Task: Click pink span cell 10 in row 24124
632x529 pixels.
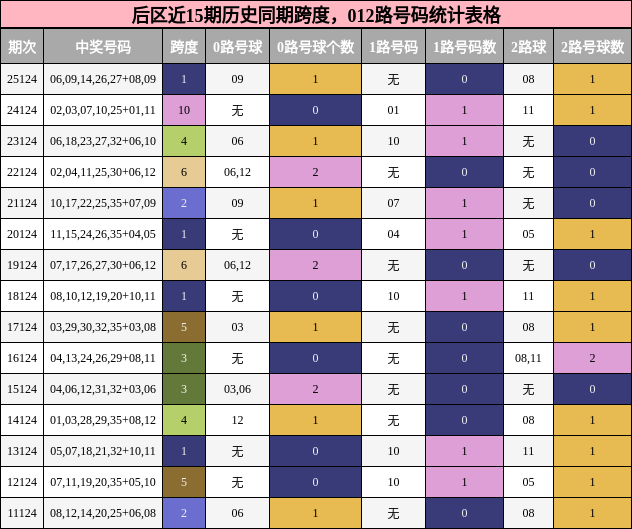Action: 184,110
